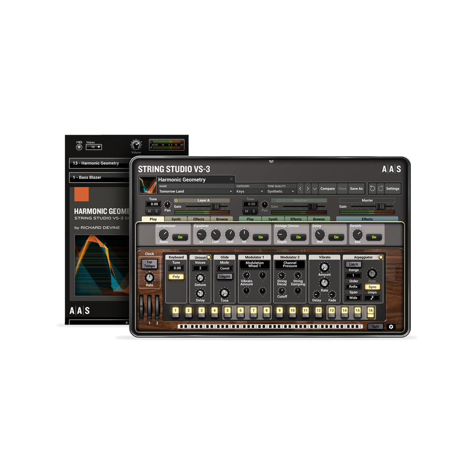Enable the Unison section LED
Screen dimensions: 476x476
(208, 257)
